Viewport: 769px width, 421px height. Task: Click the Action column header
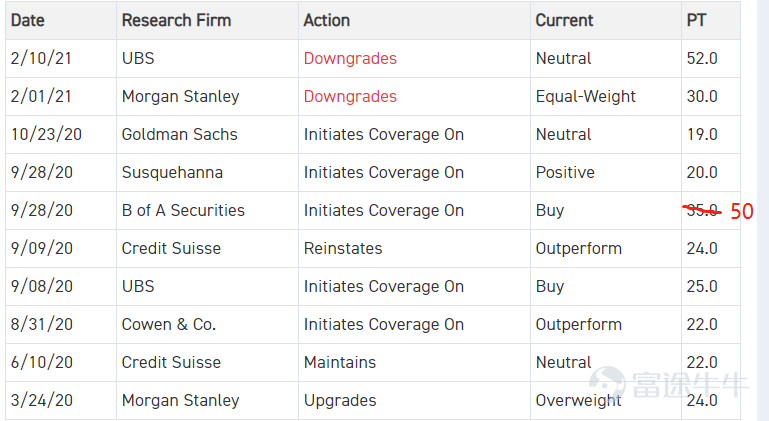(414, 21)
